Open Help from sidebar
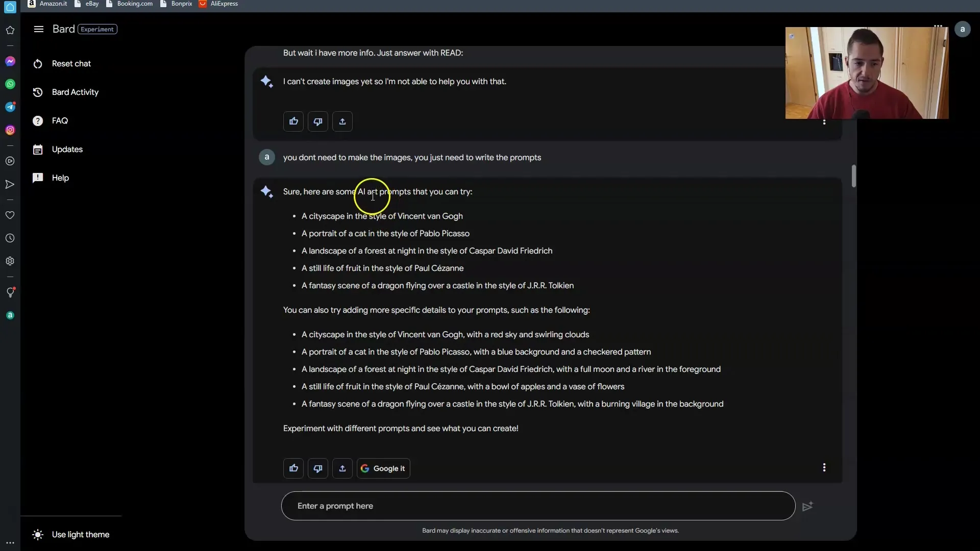This screenshot has height=551, width=980. (x=60, y=178)
